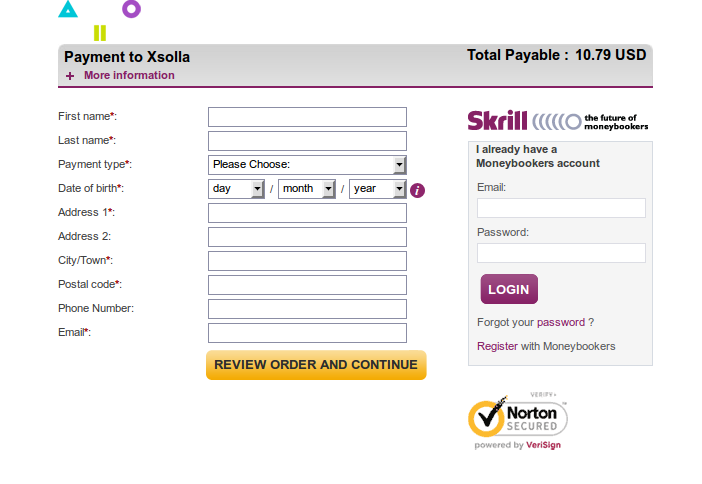Open the year dropdown for date of birth
702x484 pixels.
click(x=377, y=188)
